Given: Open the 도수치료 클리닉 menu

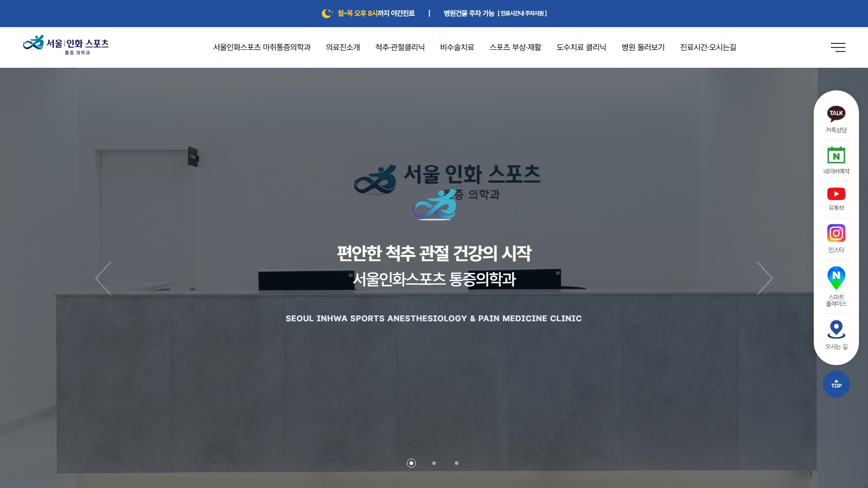Looking at the screenshot, I should [x=581, y=47].
